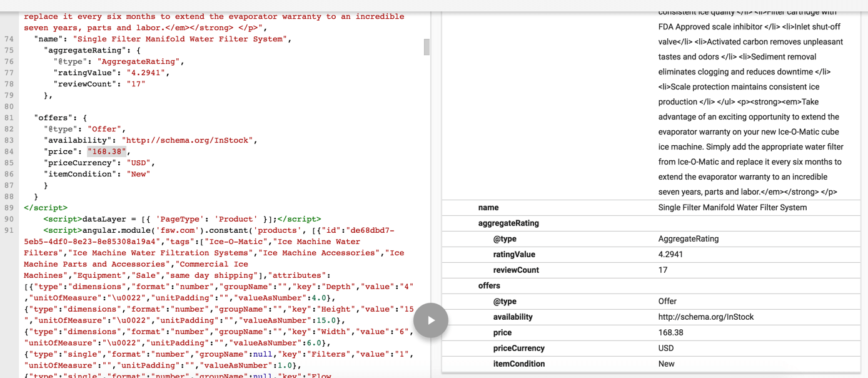Click the round run test play button
The width and height of the screenshot is (868, 378).
pos(430,320)
